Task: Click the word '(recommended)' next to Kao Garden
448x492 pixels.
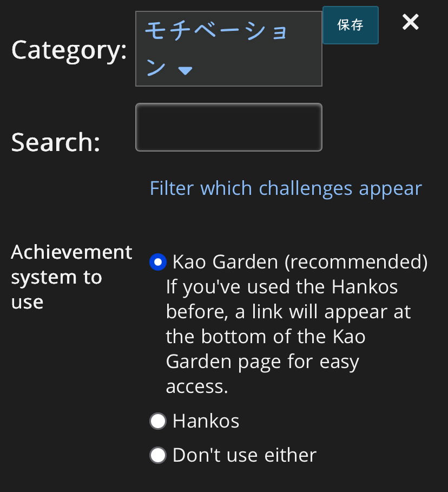Action: 357,262
